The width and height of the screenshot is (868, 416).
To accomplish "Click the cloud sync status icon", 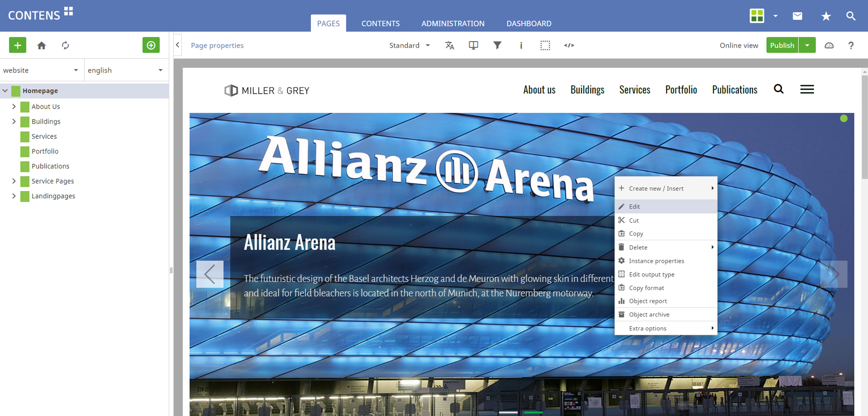I will [829, 45].
